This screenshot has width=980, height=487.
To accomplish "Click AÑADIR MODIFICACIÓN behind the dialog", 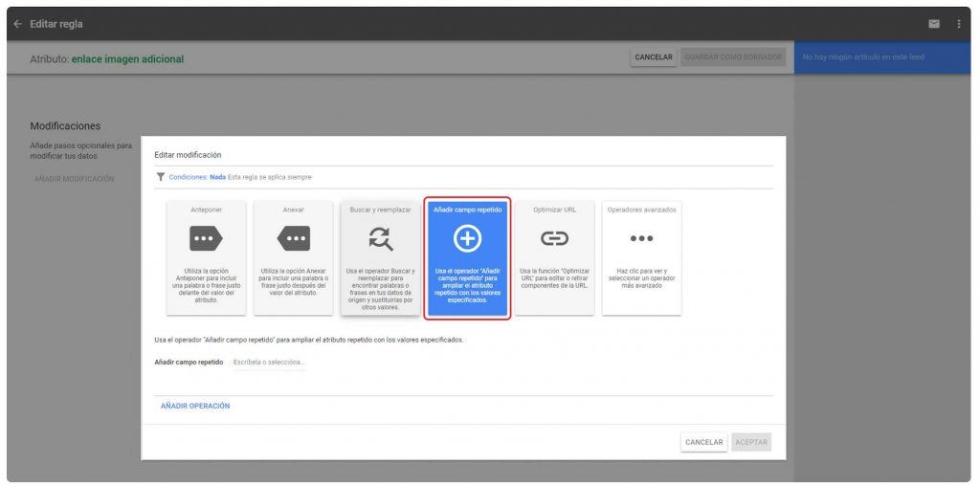I will (x=75, y=179).
